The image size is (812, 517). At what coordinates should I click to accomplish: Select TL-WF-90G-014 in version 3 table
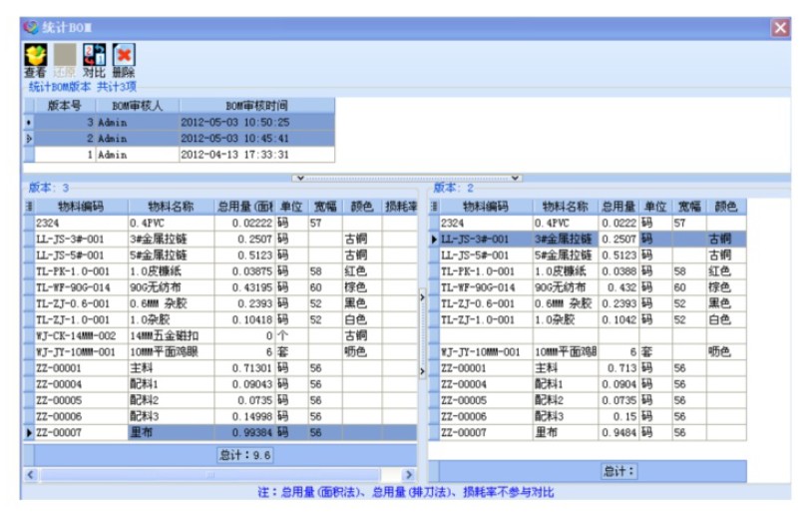click(x=82, y=287)
